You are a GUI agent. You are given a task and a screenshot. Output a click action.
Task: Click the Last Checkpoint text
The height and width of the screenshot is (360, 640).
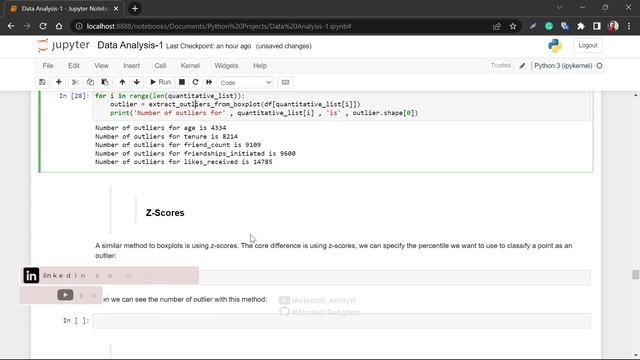pos(209,46)
